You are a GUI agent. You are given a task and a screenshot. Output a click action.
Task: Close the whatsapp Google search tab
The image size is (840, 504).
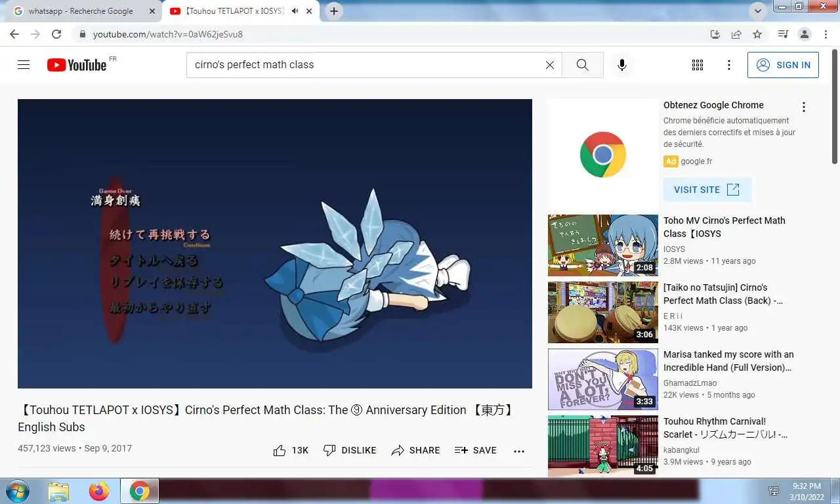click(152, 11)
